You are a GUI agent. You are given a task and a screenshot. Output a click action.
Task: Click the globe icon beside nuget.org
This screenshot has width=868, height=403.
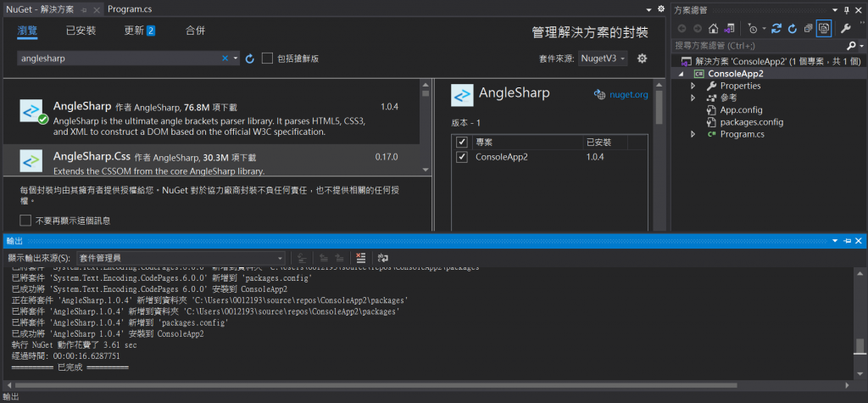coord(599,94)
